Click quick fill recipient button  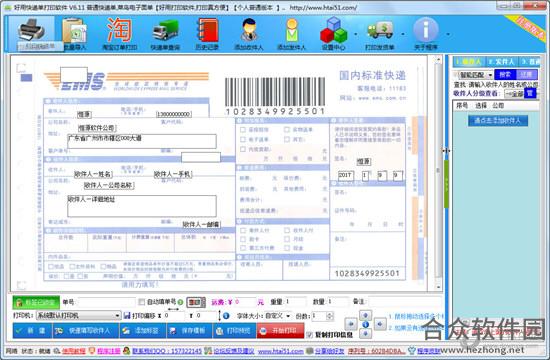point(86,331)
